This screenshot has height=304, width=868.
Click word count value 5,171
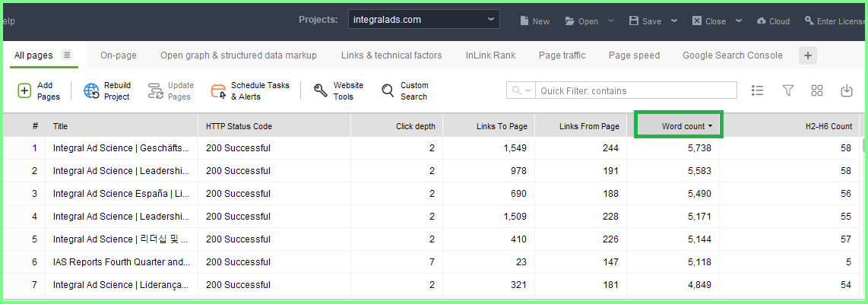tap(699, 217)
